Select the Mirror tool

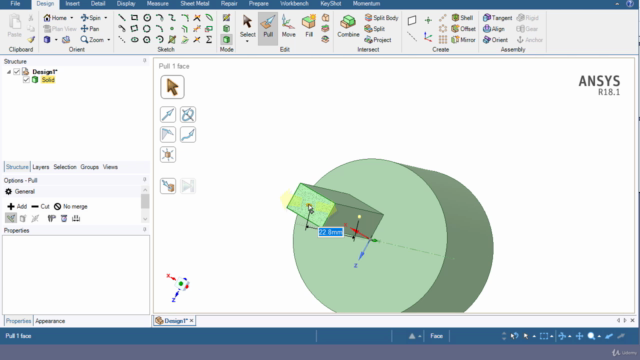(x=463, y=40)
